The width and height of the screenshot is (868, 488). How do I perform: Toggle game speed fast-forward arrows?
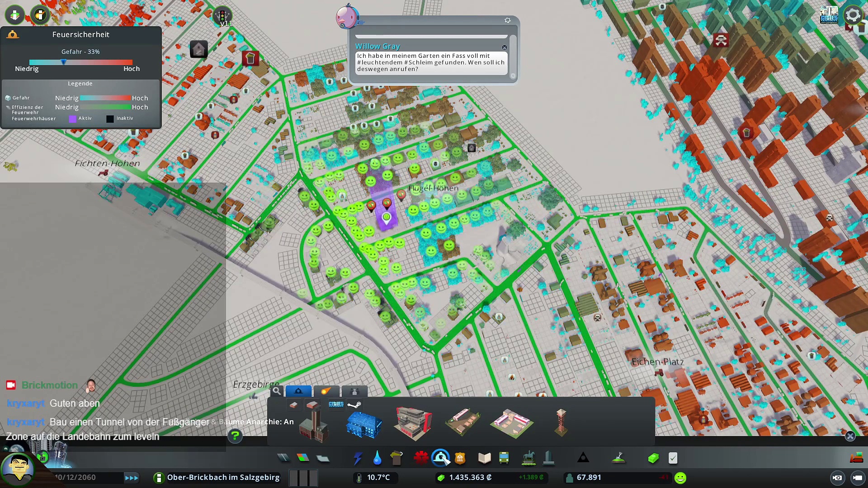pos(132,478)
